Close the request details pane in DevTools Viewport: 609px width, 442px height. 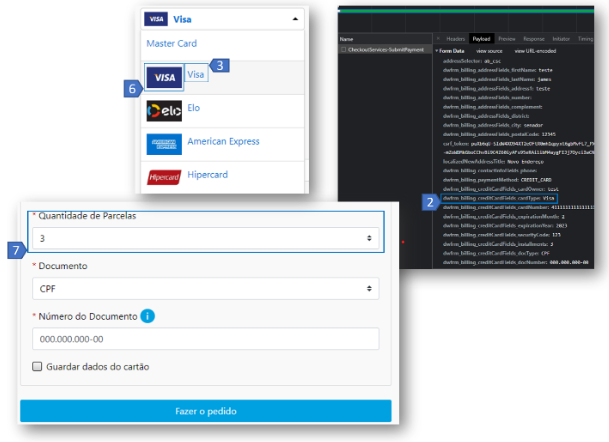point(438,39)
